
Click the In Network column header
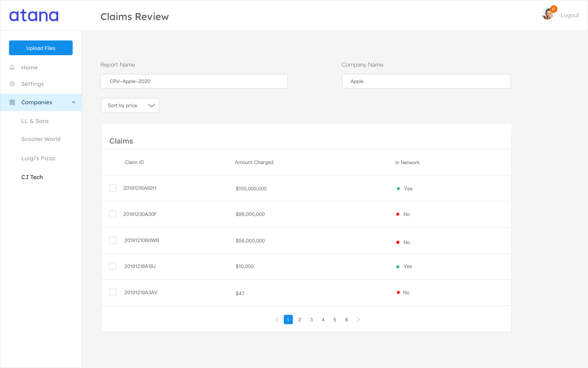pos(407,162)
